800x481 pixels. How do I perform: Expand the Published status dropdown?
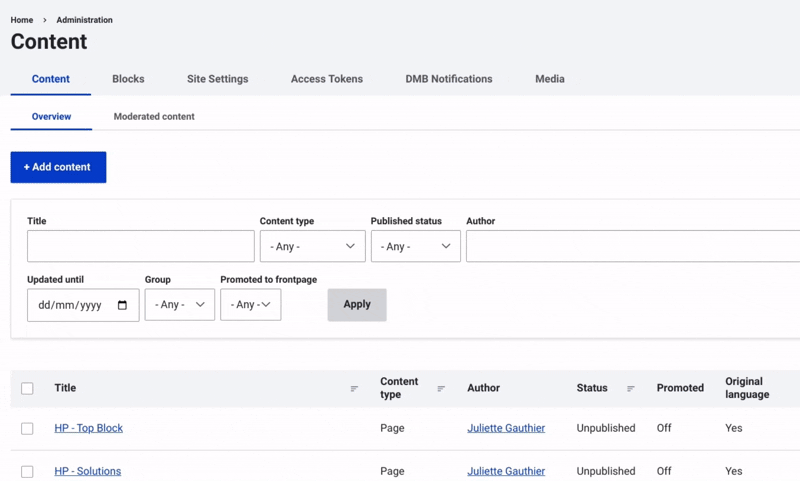tap(415, 246)
